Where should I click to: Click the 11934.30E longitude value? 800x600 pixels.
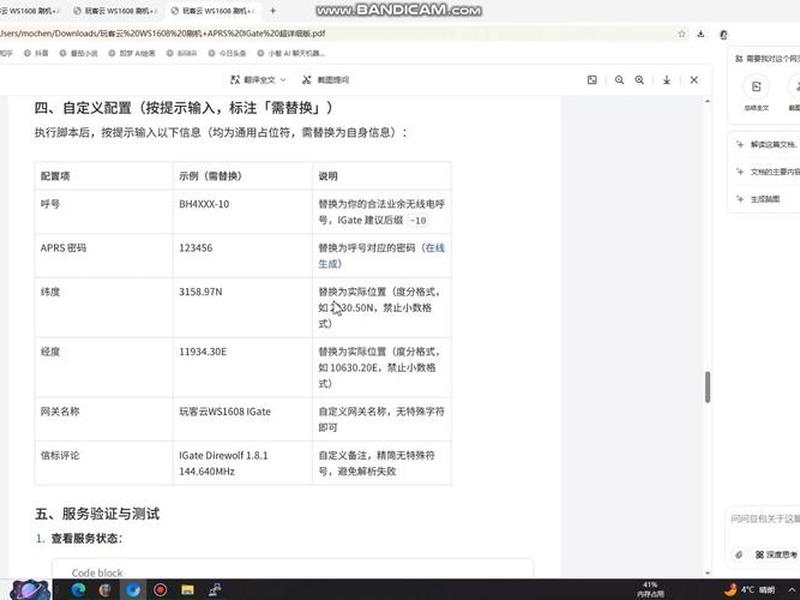(x=203, y=352)
